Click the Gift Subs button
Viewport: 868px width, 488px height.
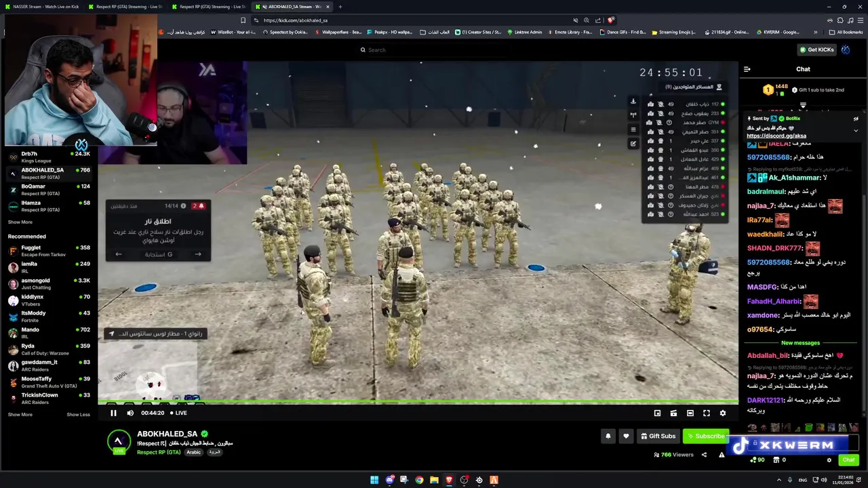click(x=658, y=436)
